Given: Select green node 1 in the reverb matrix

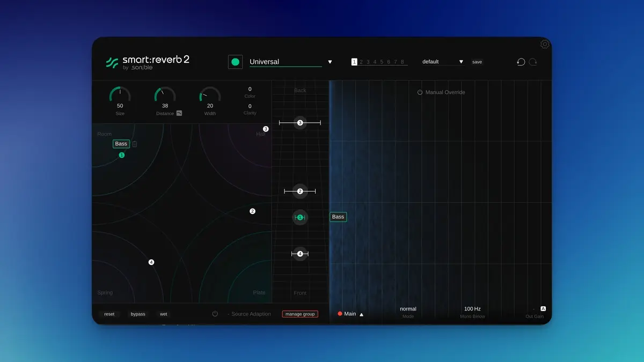Looking at the screenshot, I should tap(121, 155).
